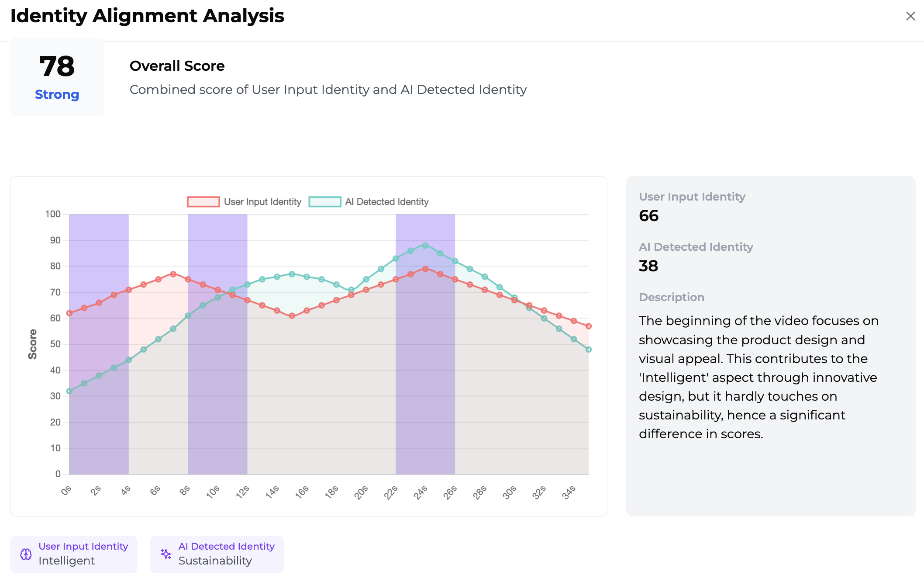Click the brain icon beside Intelligent
The image size is (924, 575).
pyautogui.click(x=26, y=554)
